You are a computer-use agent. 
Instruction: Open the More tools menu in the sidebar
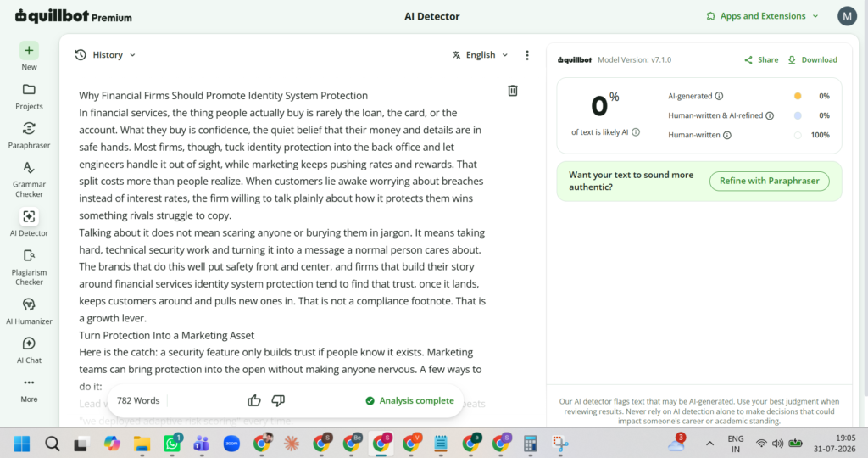point(29,389)
